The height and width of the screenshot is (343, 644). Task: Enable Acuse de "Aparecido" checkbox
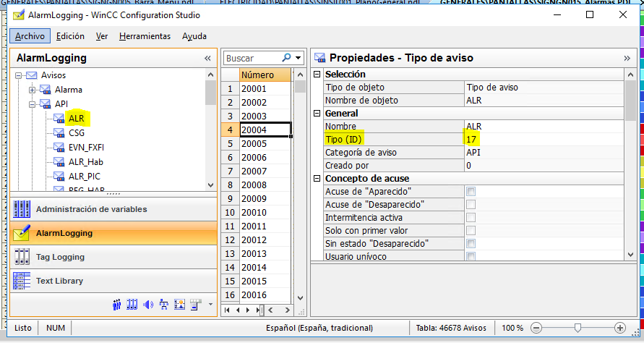coord(471,192)
